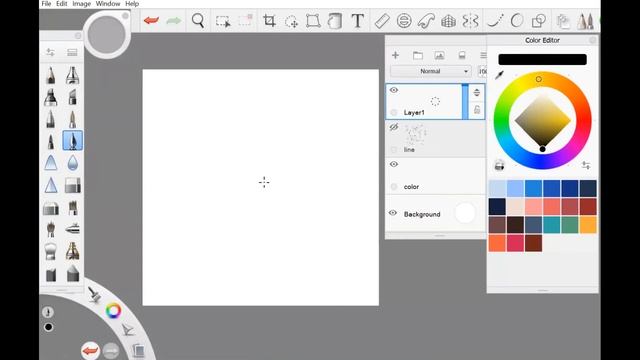This screenshot has width=640, height=360.
Task: Toggle the lock on Layer1
Action: 477,109
